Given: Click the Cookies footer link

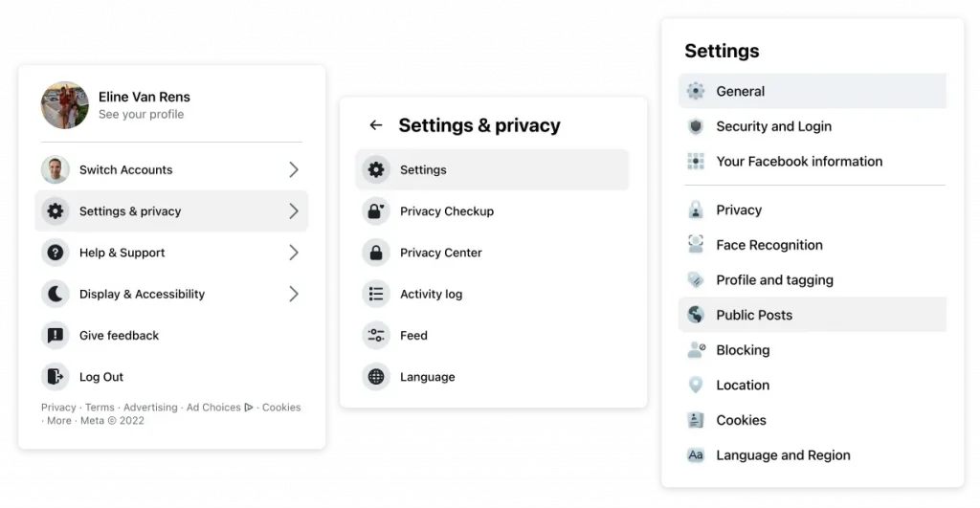Looking at the screenshot, I should pos(281,408).
